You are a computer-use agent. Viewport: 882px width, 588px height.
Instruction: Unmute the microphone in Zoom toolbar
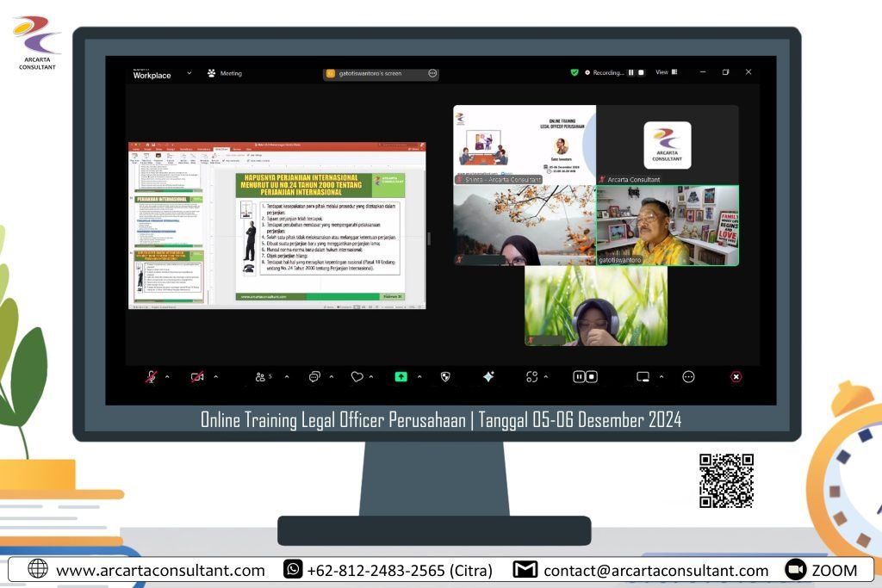(151, 377)
